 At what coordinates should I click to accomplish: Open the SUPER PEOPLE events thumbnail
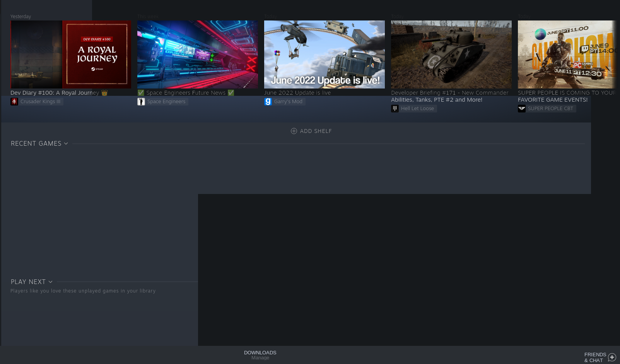(567, 54)
